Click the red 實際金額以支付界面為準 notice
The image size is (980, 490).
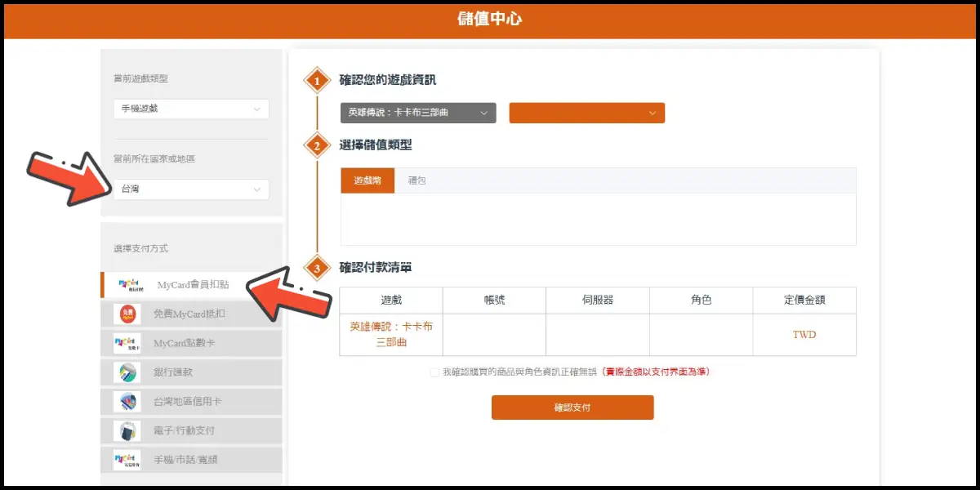tap(656, 372)
